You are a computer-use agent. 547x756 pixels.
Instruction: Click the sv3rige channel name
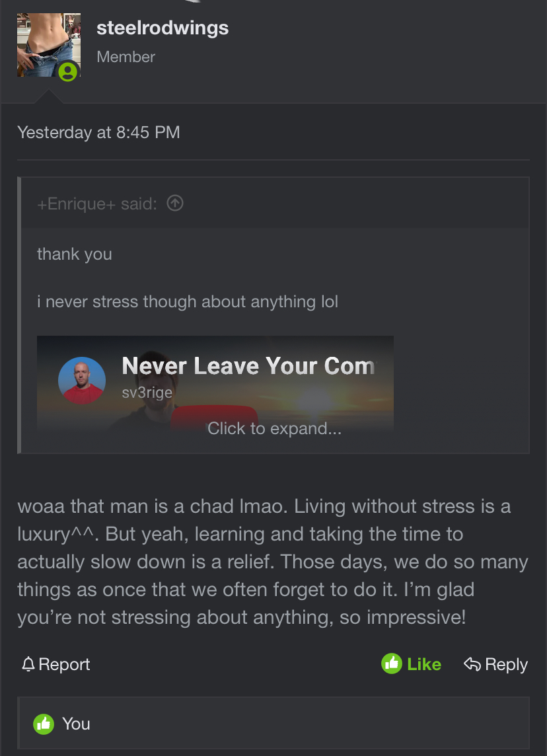click(147, 392)
